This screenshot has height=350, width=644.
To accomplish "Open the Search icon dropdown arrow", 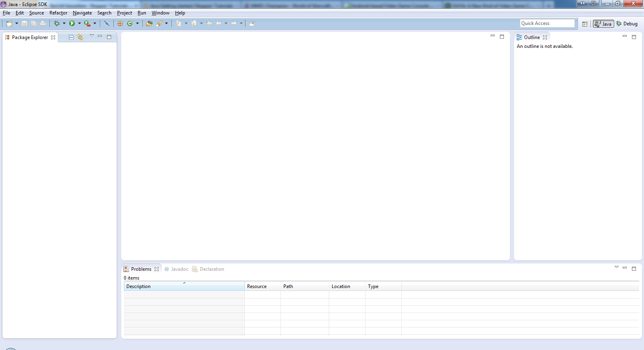I will pyautogui.click(x=166, y=23).
